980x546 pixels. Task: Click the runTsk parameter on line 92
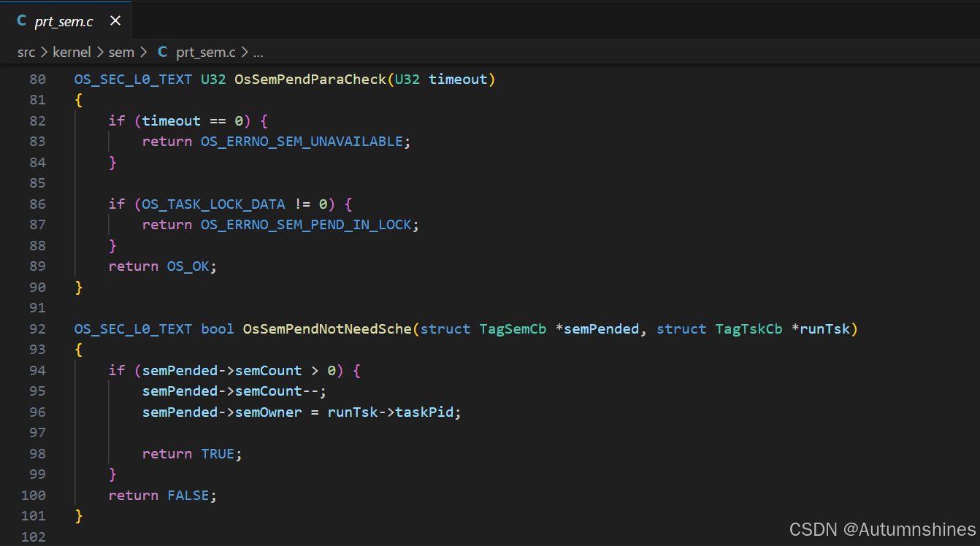click(x=825, y=328)
